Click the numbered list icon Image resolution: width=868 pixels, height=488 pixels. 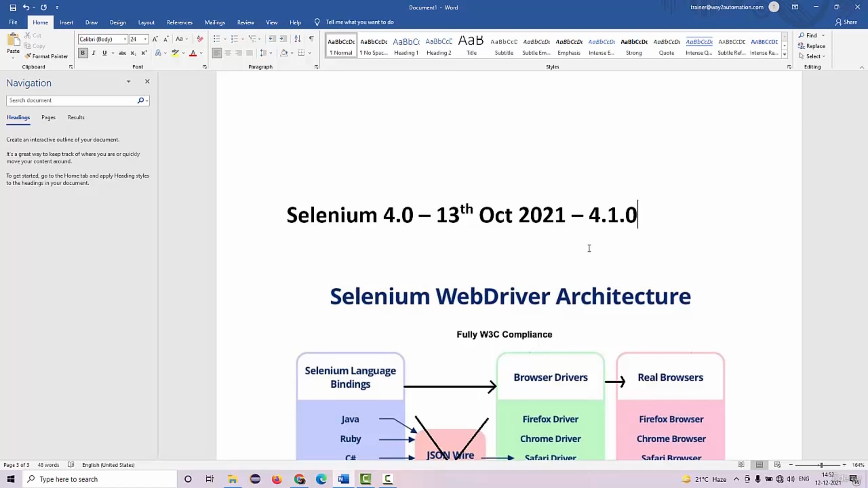[234, 39]
